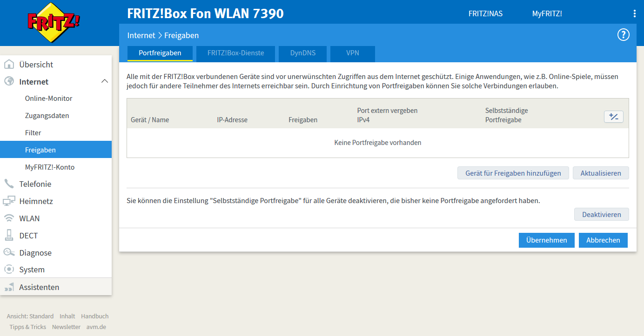
Task: Click the DECT handset icon
Action: (x=9, y=235)
